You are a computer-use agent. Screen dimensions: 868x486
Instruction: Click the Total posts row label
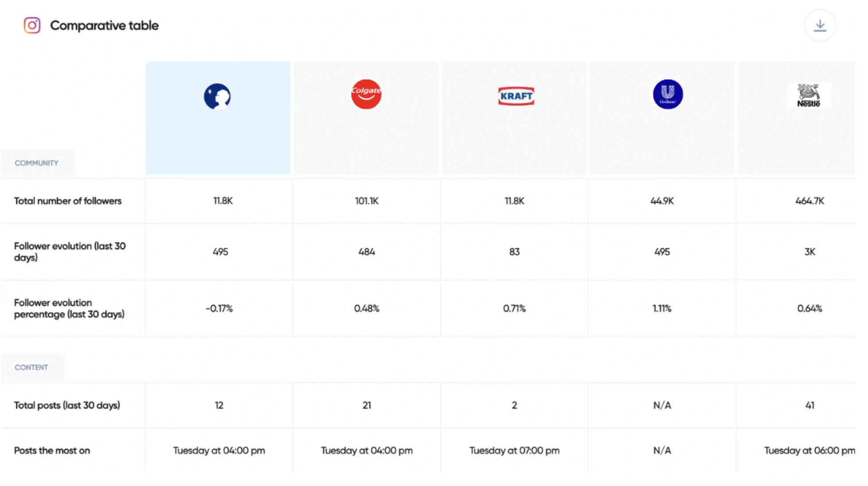[x=67, y=405]
